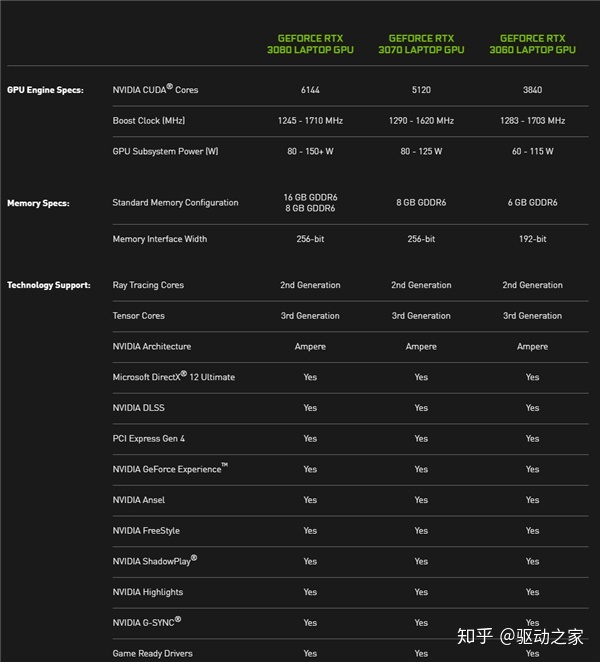Click the GeForce RTX 3080 Laptop GPU header

310,44
